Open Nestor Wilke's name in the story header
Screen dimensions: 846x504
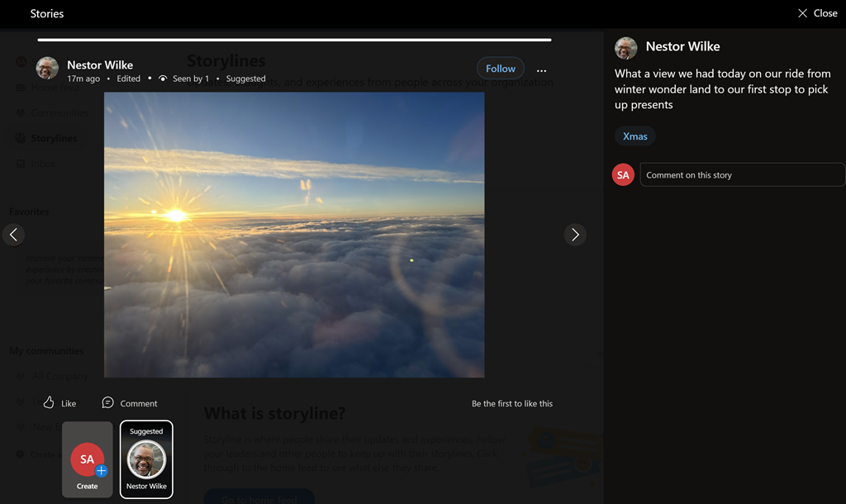[100, 64]
